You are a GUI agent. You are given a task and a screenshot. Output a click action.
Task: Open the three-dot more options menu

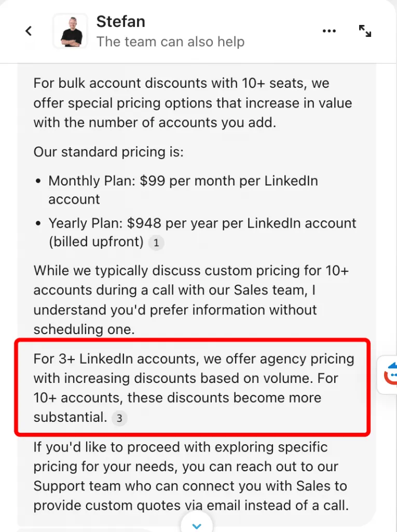point(329,31)
